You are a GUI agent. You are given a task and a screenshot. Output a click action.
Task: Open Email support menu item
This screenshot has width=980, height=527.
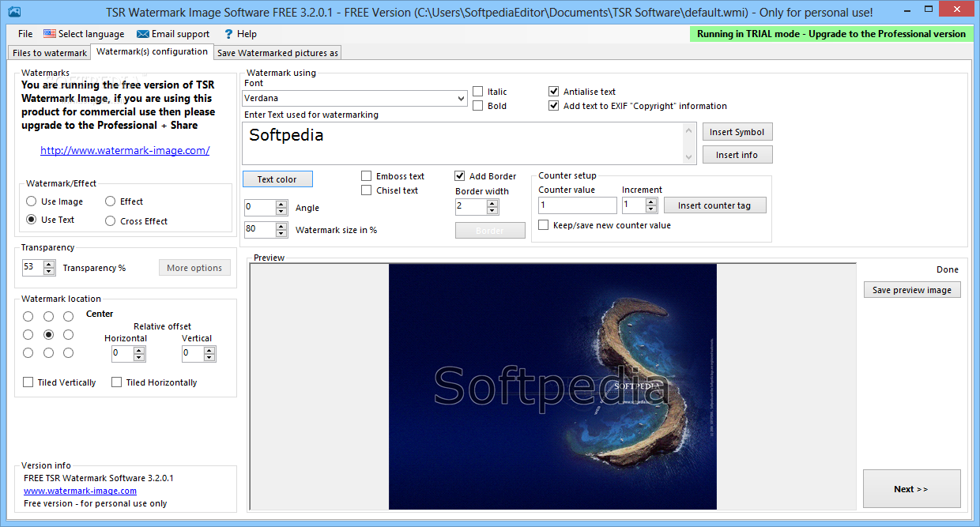pyautogui.click(x=173, y=34)
